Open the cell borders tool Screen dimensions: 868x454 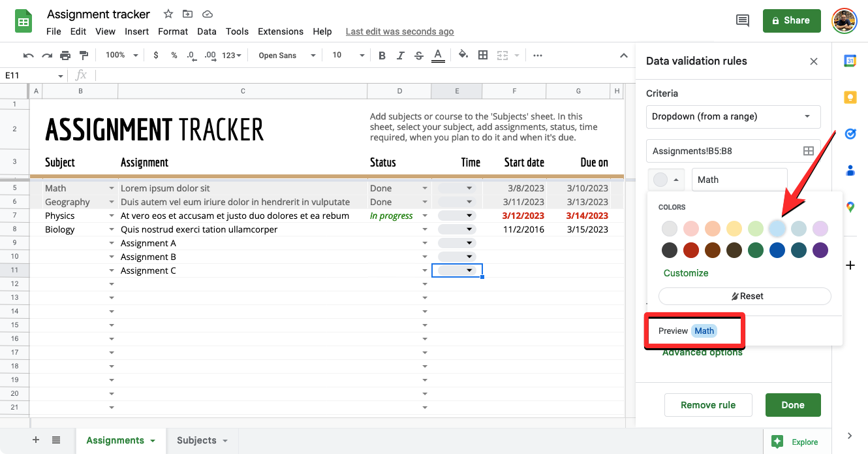(483, 56)
